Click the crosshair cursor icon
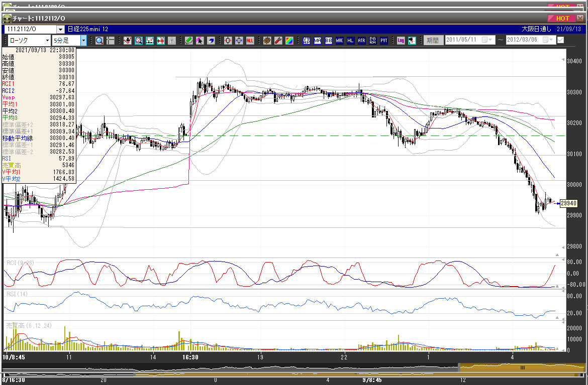The width and height of the screenshot is (588, 385). (x=111, y=40)
